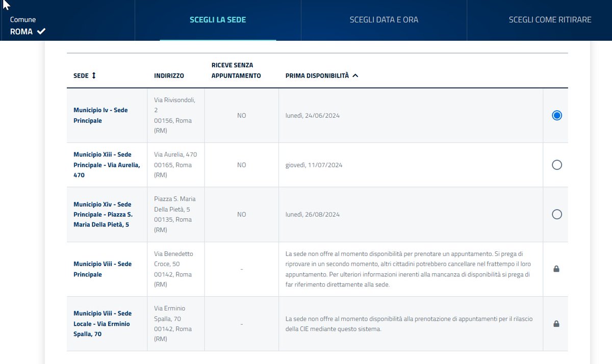Click NO in Municipio Xiv row

(x=241, y=215)
